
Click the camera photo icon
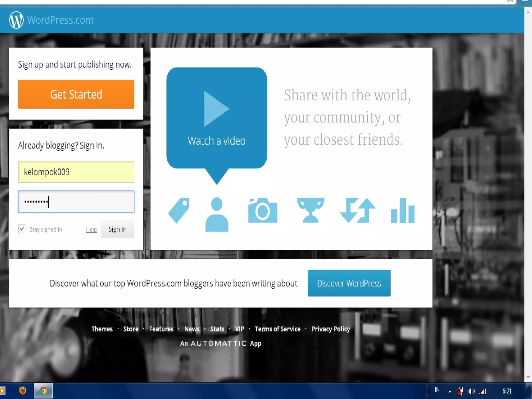[x=263, y=210]
